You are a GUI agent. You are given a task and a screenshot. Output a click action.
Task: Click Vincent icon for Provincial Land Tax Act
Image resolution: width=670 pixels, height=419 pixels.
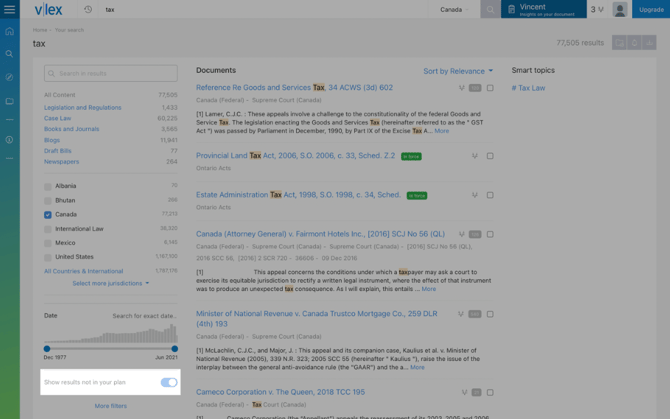click(475, 156)
